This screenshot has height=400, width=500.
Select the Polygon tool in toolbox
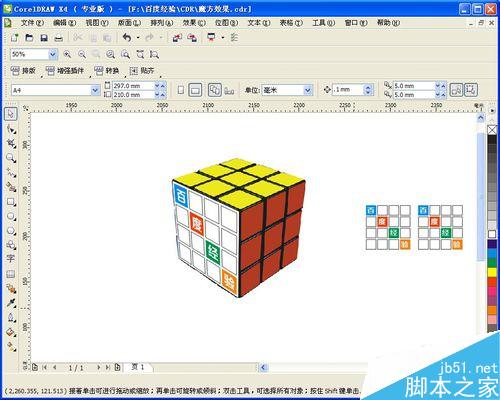tap(11, 231)
